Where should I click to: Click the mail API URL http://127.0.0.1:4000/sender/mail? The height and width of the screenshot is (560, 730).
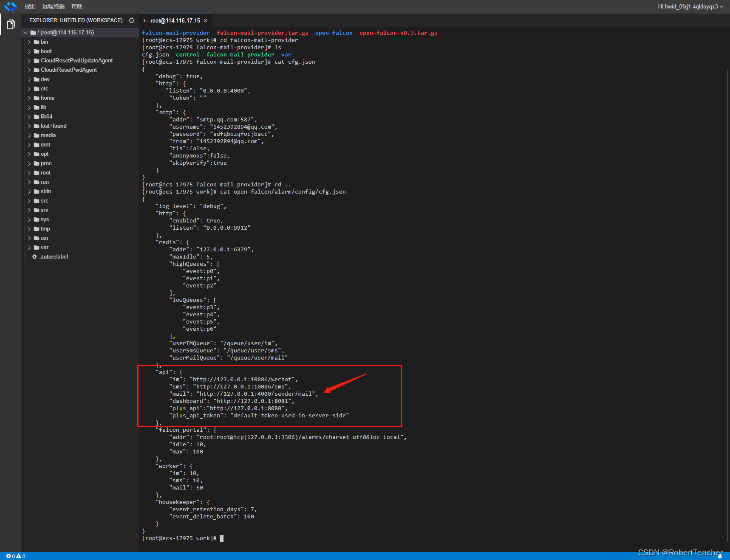[256, 394]
